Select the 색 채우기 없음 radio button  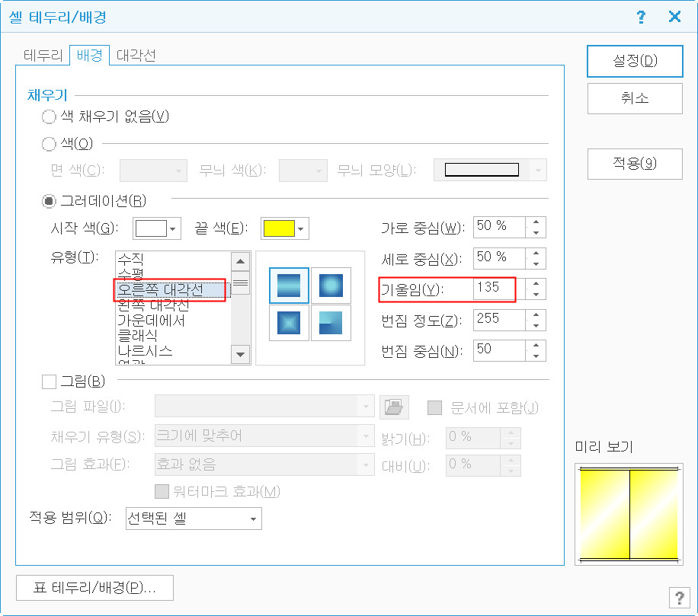coord(50,116)
